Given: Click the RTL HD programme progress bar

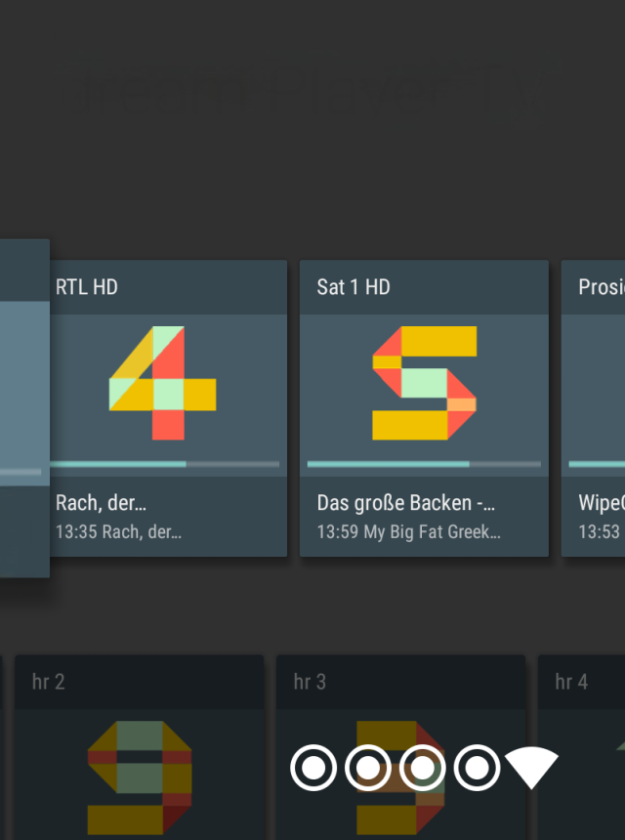Looking at the screenshot, I should point(165,464).
